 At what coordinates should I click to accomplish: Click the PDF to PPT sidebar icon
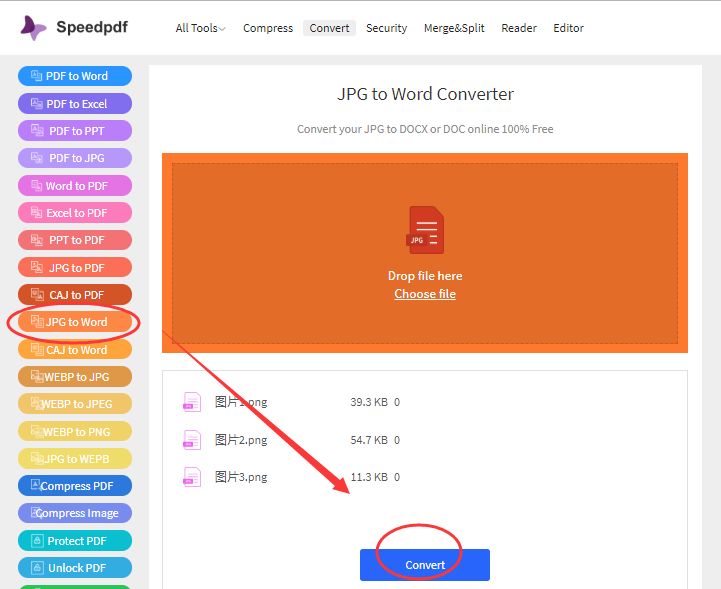(x=37, y=130)
